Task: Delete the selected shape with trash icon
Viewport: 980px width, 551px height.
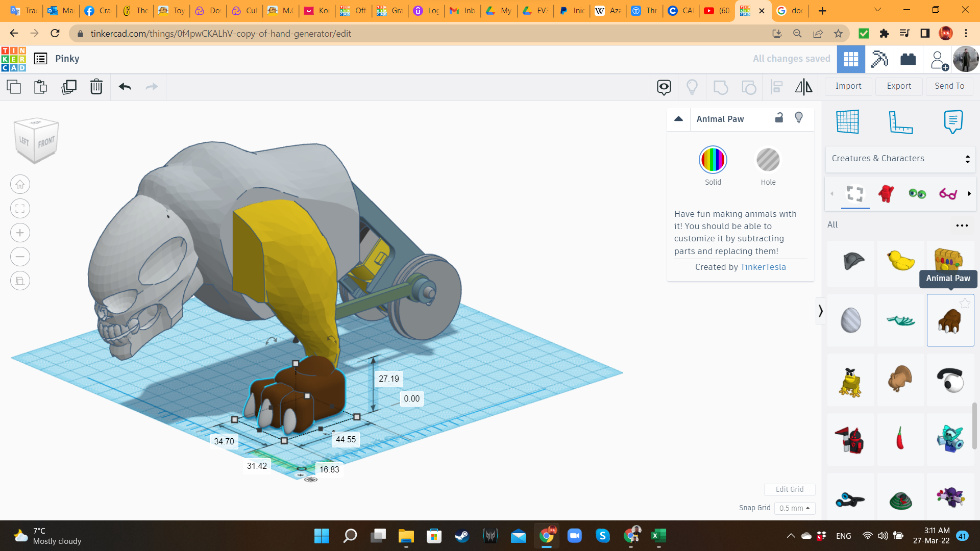Action: [96, 87]
